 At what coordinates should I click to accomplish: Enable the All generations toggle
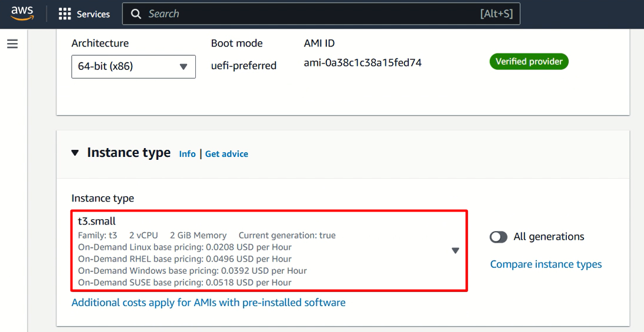coord(499,237)
